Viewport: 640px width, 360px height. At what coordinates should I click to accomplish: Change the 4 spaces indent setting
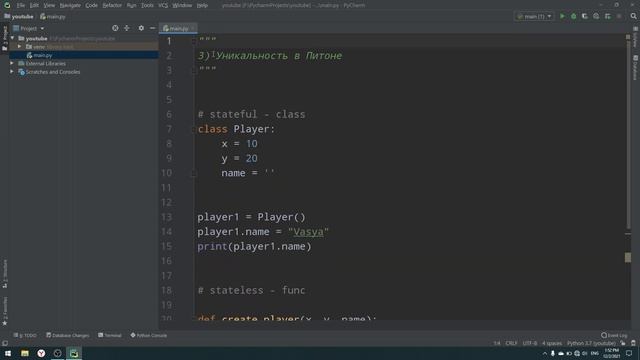point(552,343)
